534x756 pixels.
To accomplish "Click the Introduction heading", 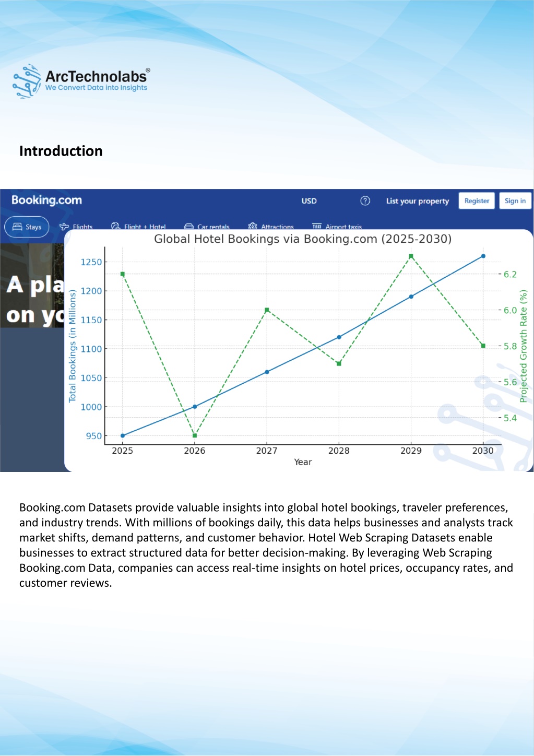I will 61,151.
